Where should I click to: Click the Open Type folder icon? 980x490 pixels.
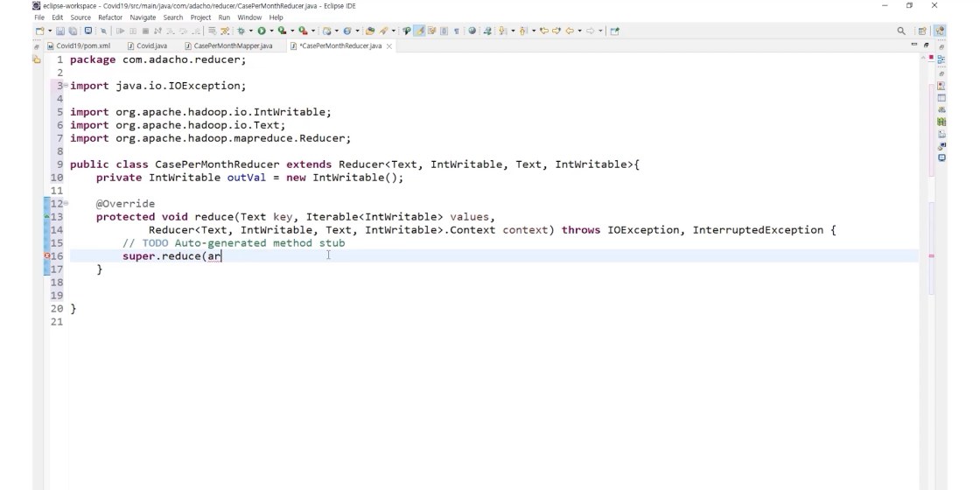coord(370,31)
